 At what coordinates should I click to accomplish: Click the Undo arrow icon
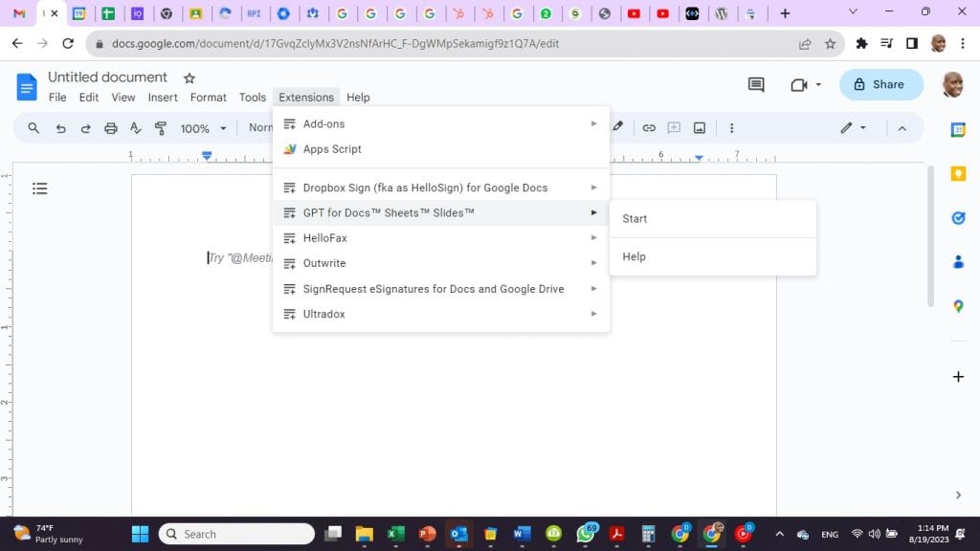click(x=60, y=128)
